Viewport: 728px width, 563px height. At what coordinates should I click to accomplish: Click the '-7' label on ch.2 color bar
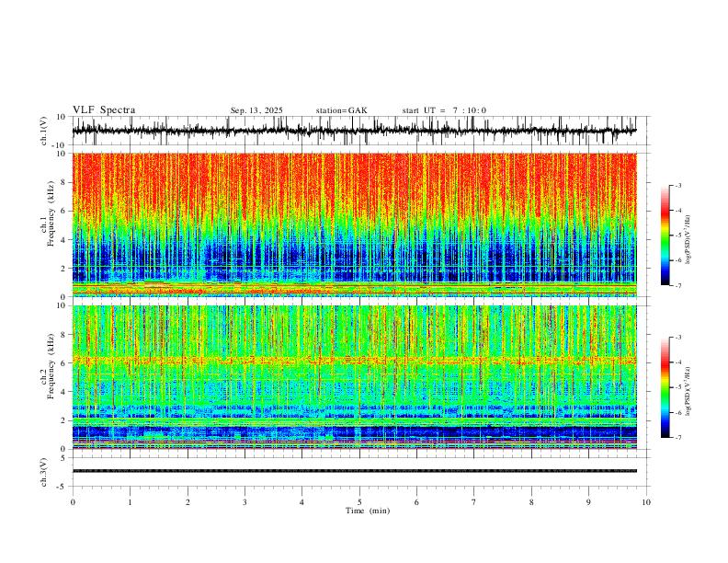click(x=677, y=438)
